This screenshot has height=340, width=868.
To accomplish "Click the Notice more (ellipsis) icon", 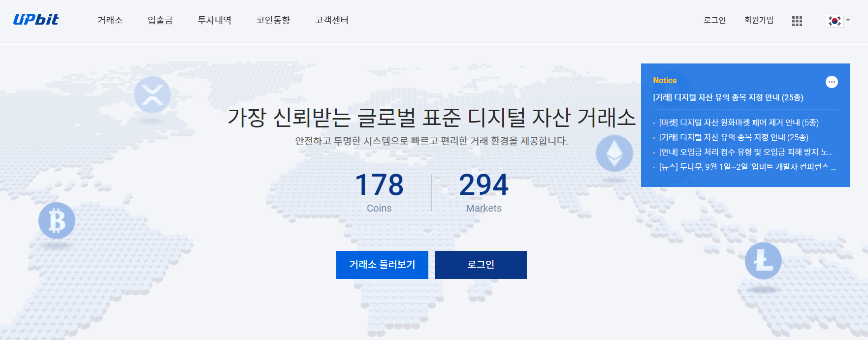I will 832,82.
